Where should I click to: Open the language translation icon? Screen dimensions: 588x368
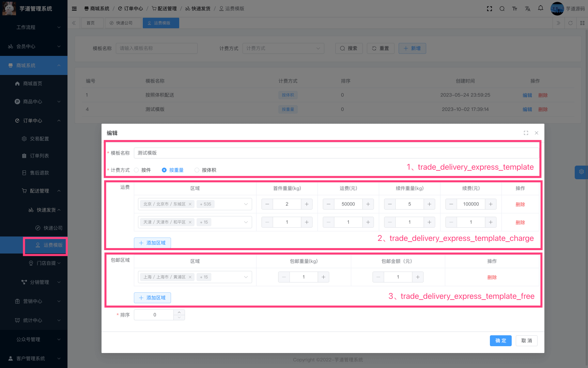[x=527, y=9]
